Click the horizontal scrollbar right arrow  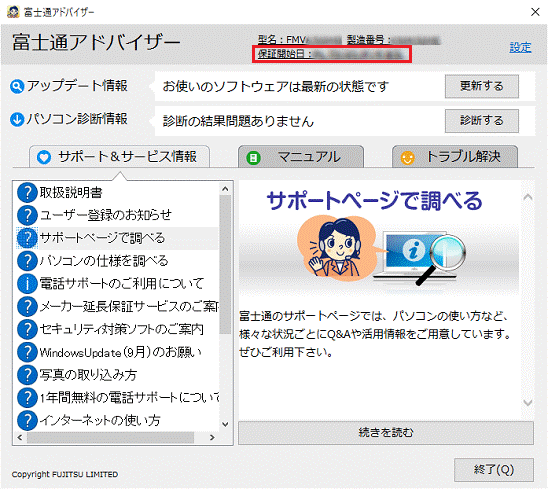pos(212,437)
